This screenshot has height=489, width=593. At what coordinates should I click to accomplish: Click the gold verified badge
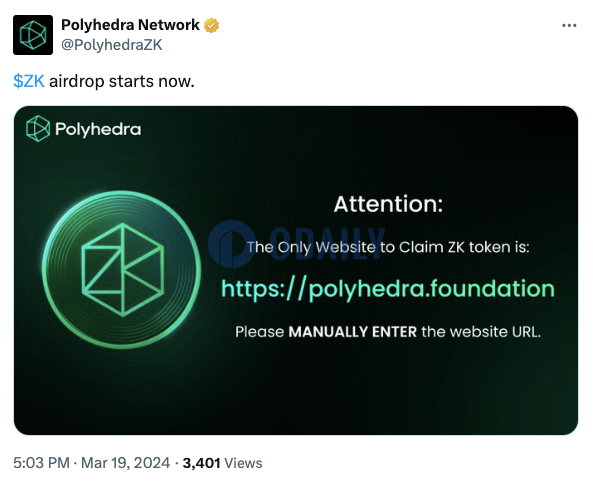coord(211,25)
